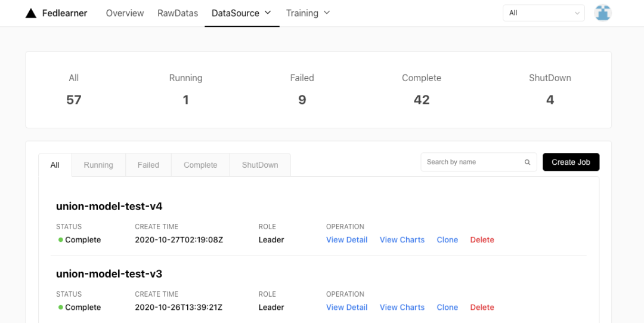Image resolution: width=644 pixels, height=323 pixels.
Task: Click the search magnifier icon
Action: [527, 162]
